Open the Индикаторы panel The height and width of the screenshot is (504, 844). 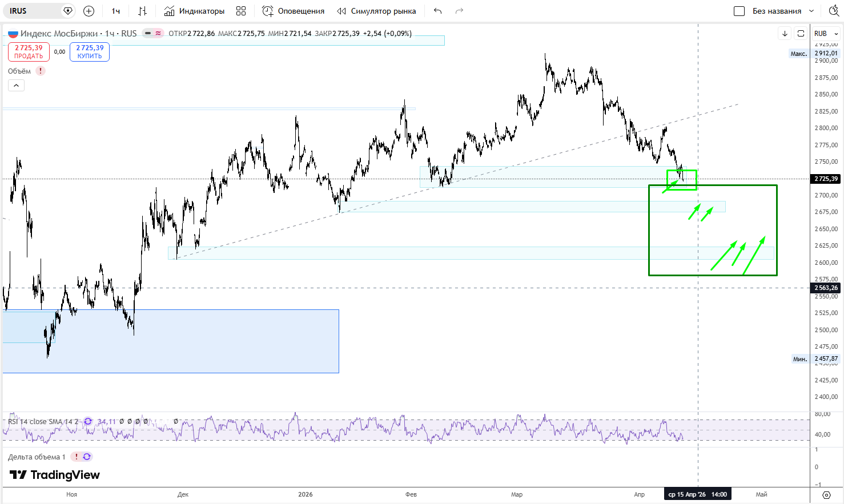(194, 11)
